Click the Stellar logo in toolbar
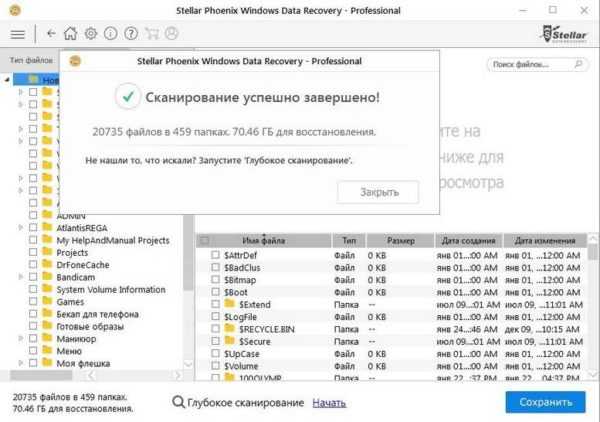The image size is (600, 422). tap(564, 34)
